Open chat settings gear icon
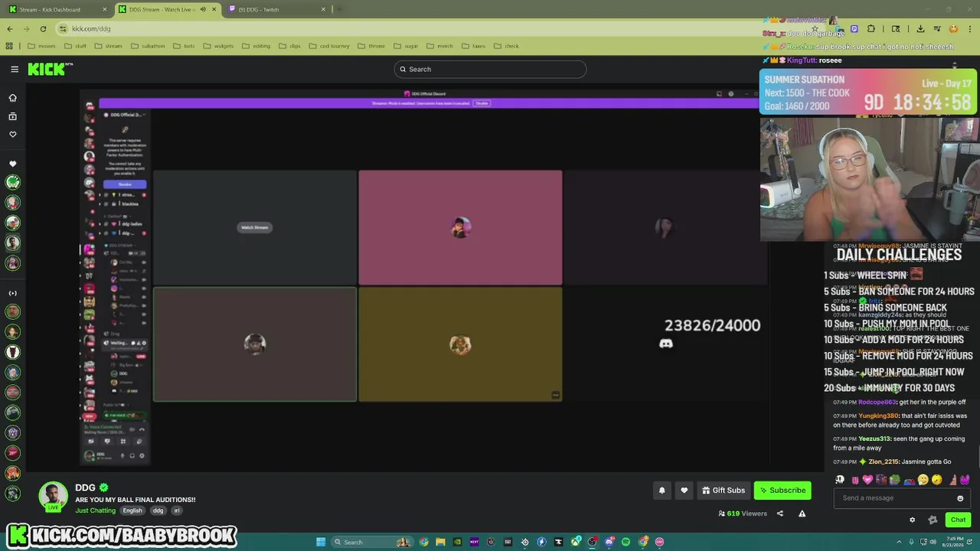Viewport: 980px width, 551px height. (x=912, y=520)
